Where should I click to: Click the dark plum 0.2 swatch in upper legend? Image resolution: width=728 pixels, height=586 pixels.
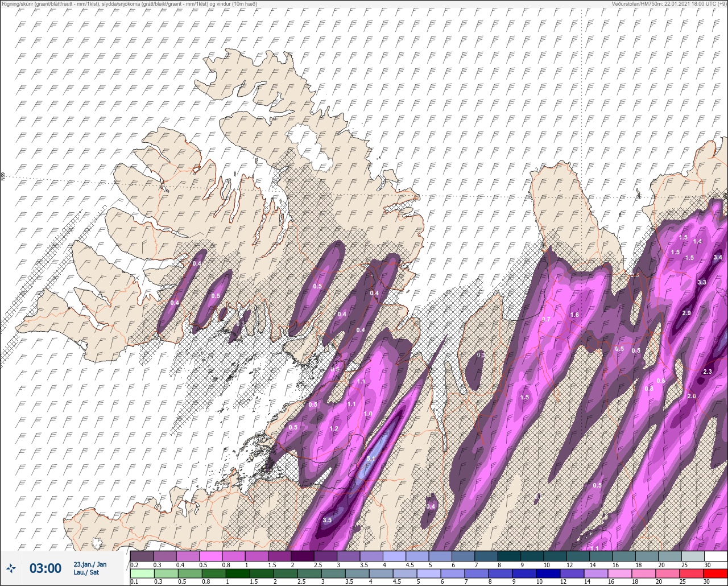click(142, 556)
